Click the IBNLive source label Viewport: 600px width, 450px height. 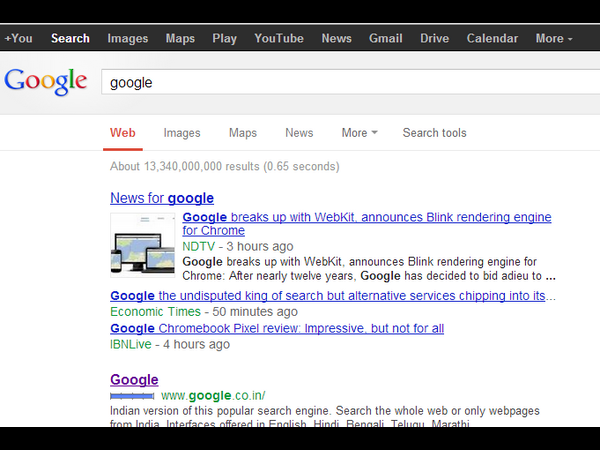(131, 344)
